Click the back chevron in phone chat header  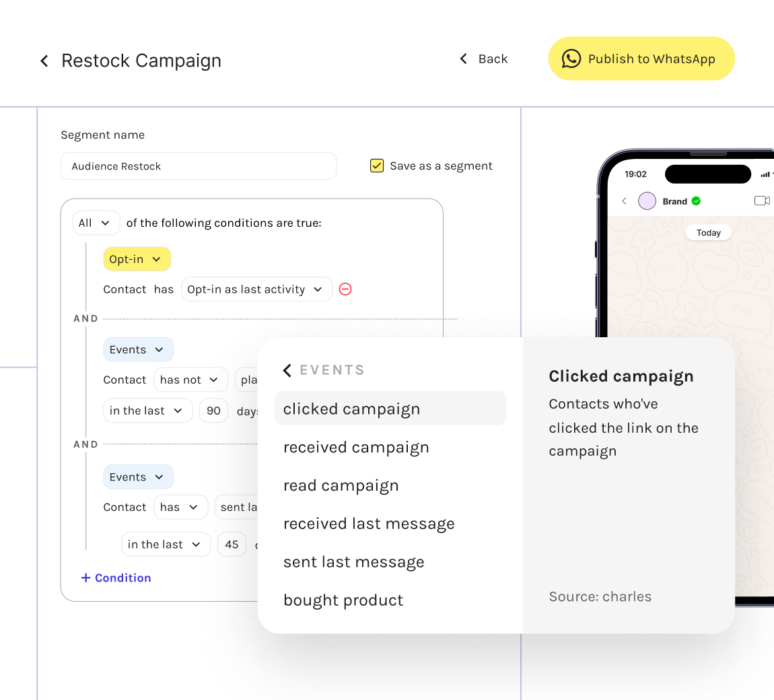[x=625, y=201]
